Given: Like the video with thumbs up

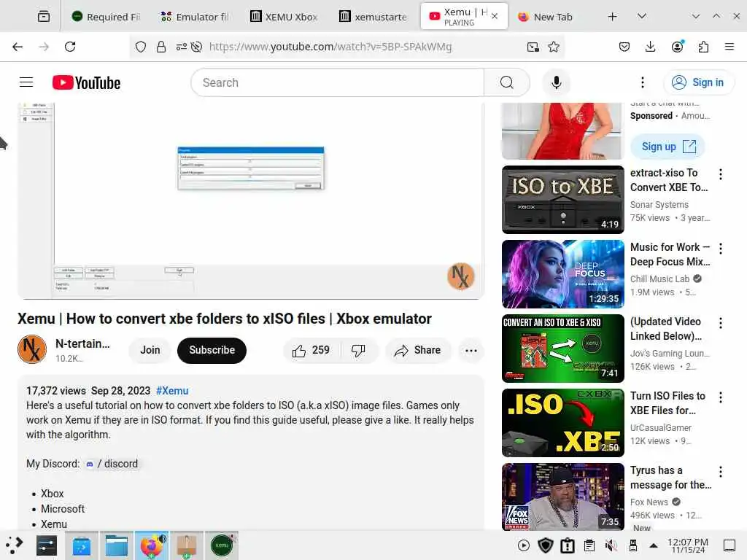Looking at the screenshot, I should (311, 351).
